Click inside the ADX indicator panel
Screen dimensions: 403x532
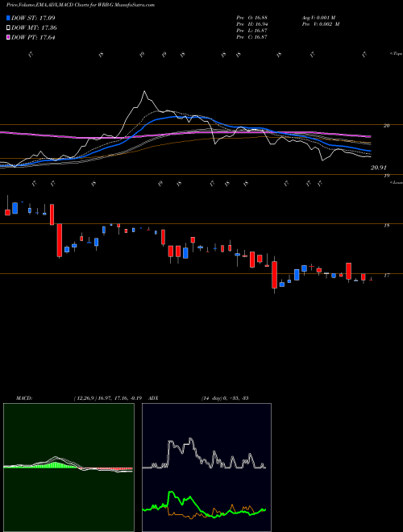point(206,468)
